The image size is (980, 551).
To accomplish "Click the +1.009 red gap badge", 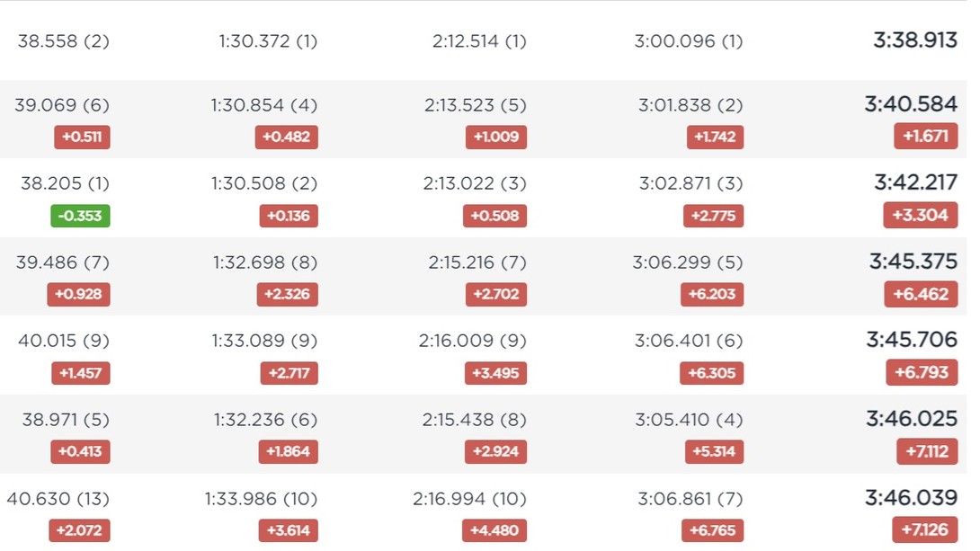I will click(x=496, y=137).
